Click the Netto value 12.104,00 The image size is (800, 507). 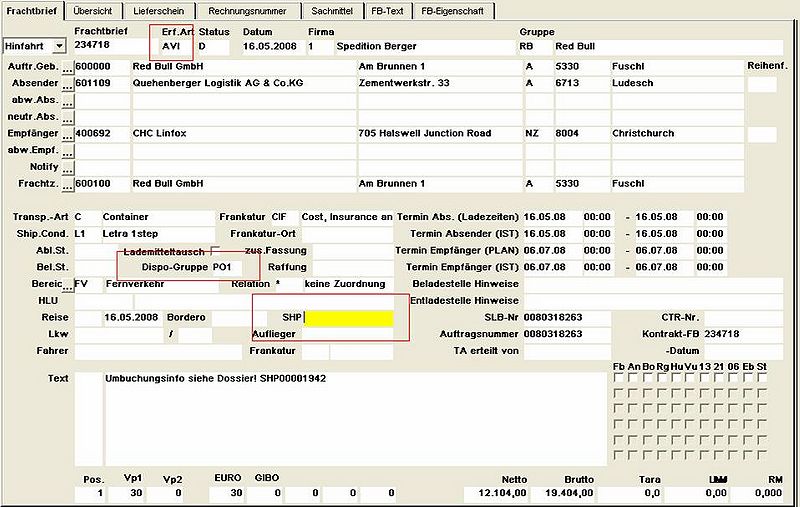pyautogui.click(x=496, y=493)
